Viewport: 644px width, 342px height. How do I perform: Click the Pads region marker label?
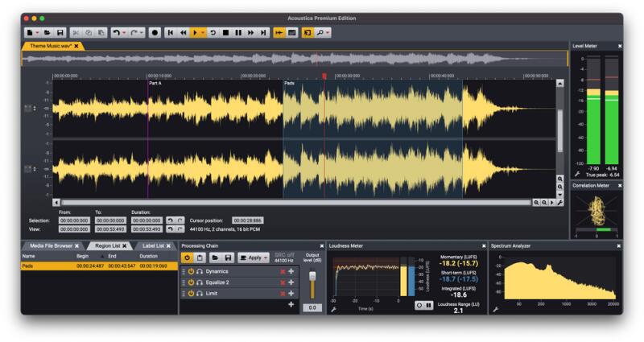click(x=289, y=83)
